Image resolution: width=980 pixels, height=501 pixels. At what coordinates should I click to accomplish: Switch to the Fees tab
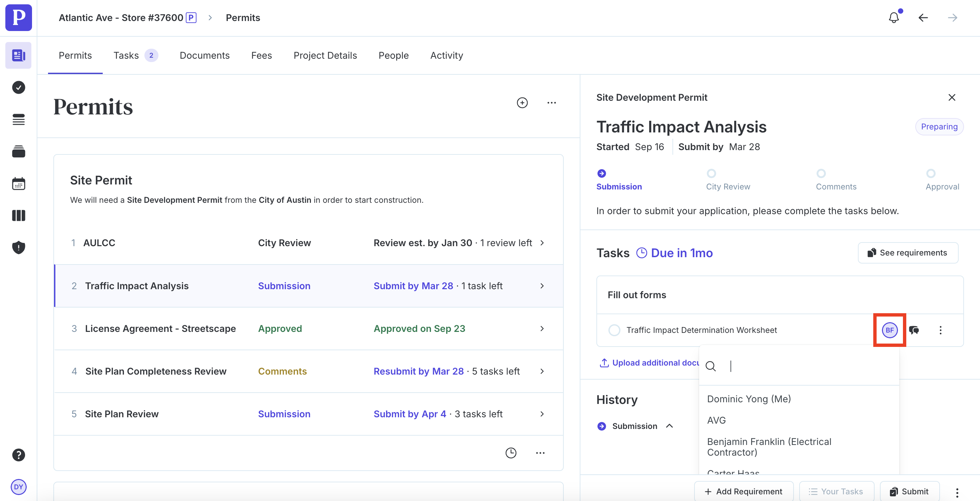click(262, 56)
